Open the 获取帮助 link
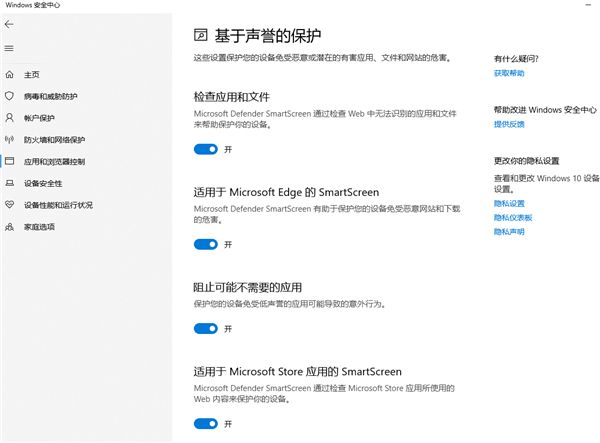 pos(508,73)
